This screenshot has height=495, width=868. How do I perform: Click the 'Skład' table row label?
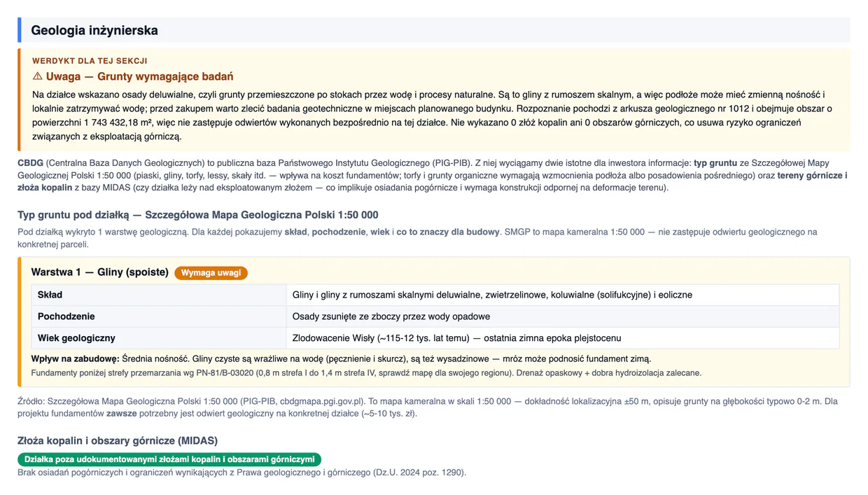click(x=50, y=295)
